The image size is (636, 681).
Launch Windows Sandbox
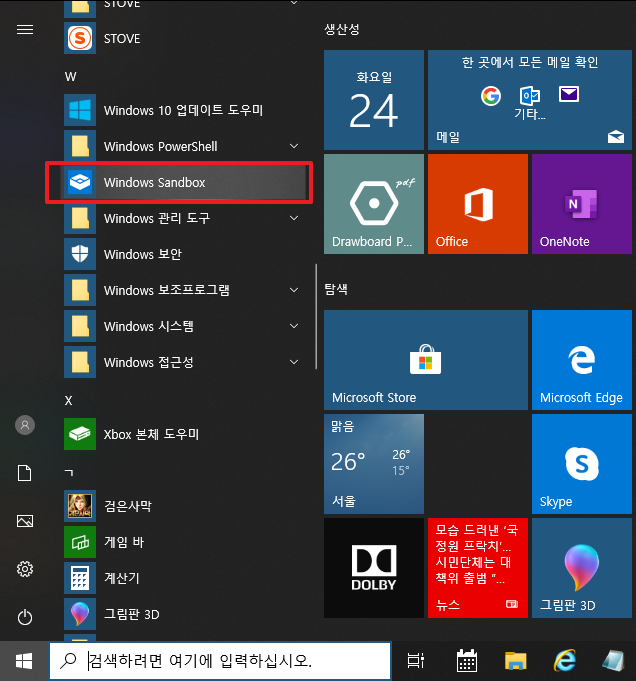click(x=185, y=182)
